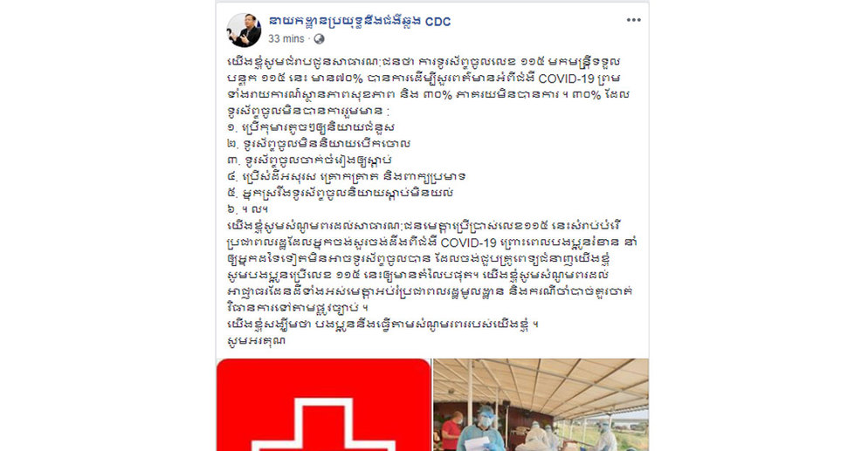Click the list line numbered ១ in post

point(311,127)
